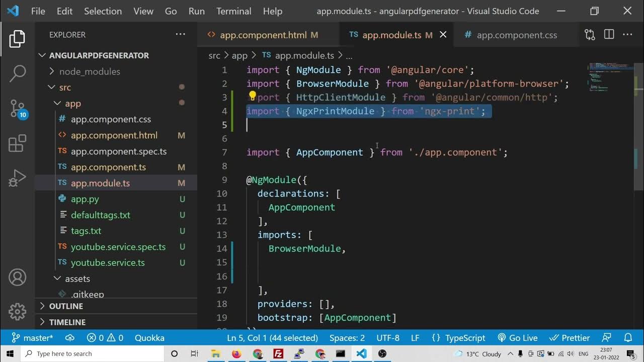644x362 pixels.
Task: Open the Extensions view
Action: click(17, 143)
